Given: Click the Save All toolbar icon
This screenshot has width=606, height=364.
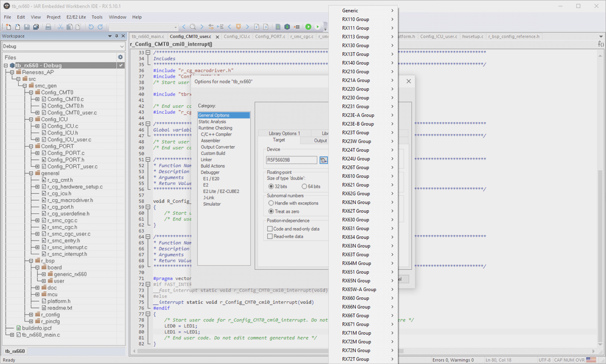Looking at the screenshot, I should tap(36, 27).
